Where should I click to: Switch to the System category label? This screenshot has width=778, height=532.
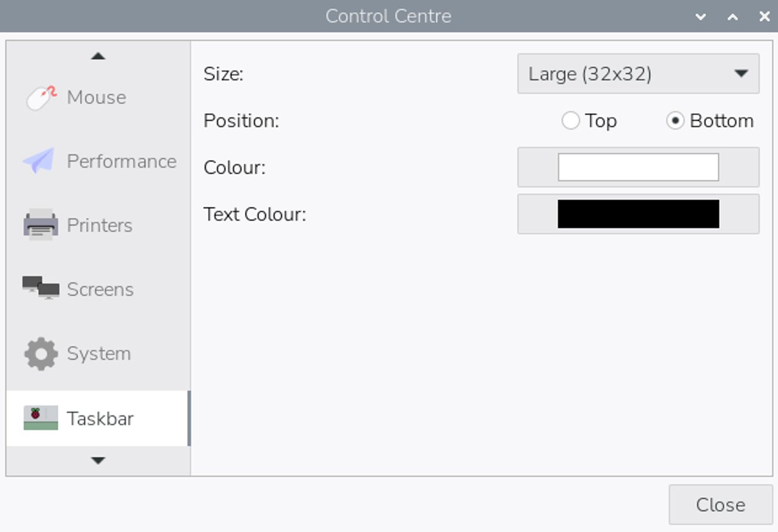tap(98, 353)
